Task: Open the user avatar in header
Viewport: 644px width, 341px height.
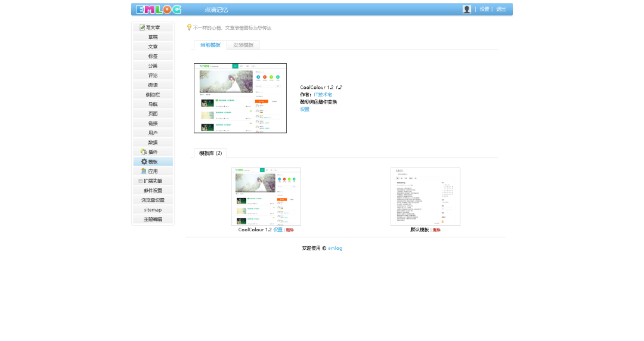Action: coord(466,10)
